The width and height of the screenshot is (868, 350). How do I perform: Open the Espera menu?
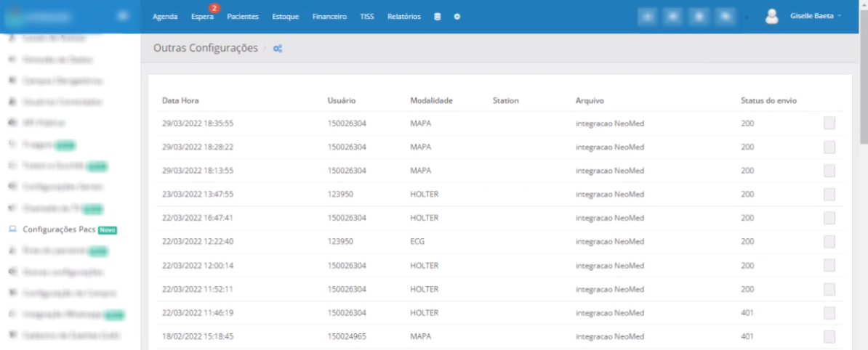(202, 17)
